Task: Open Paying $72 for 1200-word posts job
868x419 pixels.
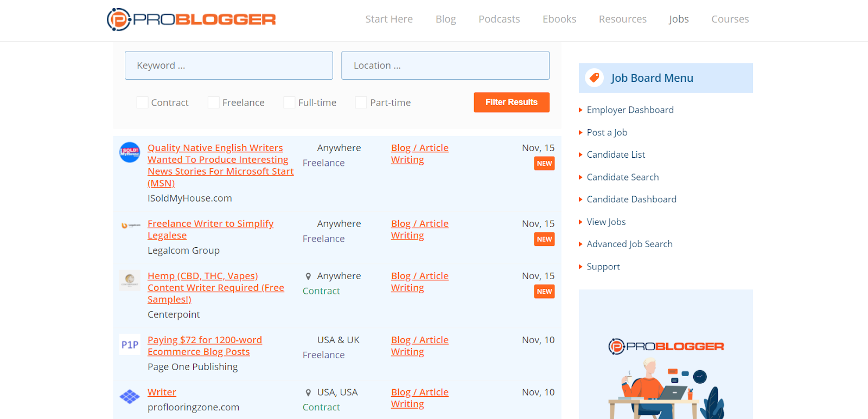Action: tap(205, 346)
